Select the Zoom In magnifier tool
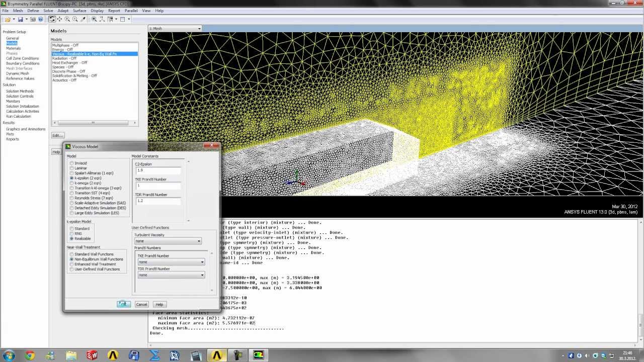Image resolution: width=644 pixels, height=362 pixels. click(67, 19)
